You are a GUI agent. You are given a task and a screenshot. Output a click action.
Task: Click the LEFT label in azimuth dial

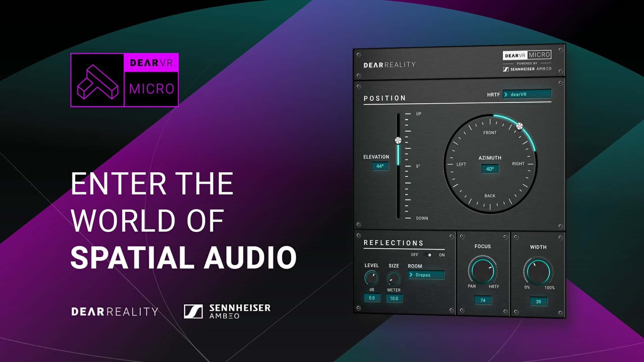[461, 164]
